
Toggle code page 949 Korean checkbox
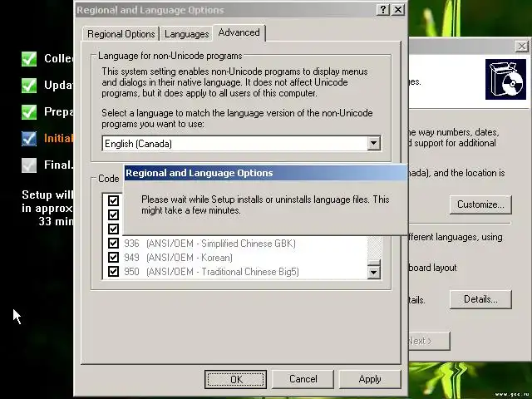pos(113,257)
